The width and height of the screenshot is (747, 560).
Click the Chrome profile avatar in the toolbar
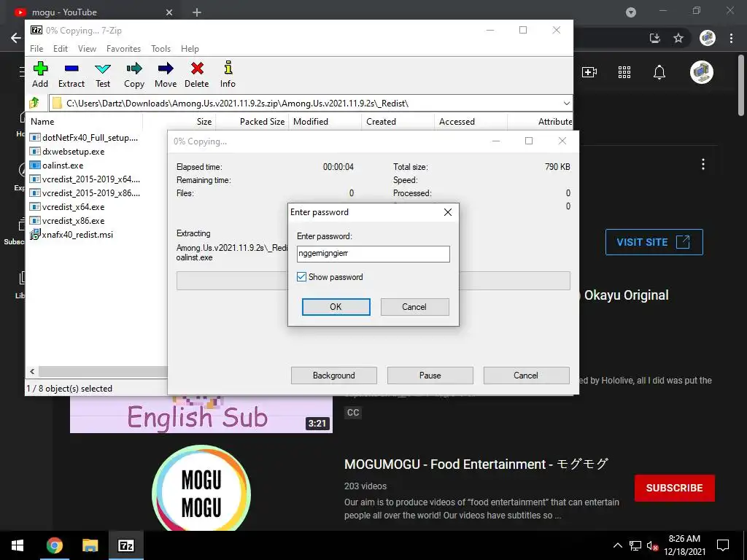tap(708, 38)
